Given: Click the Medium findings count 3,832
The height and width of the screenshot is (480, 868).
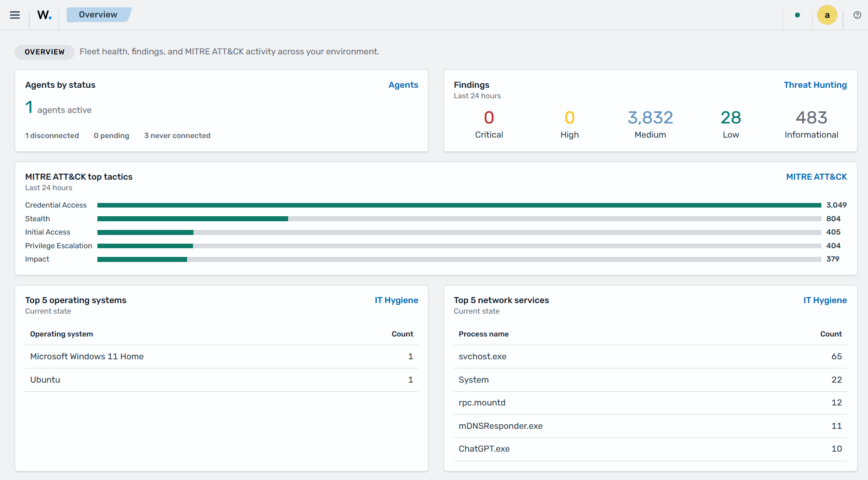Looking at the screenshot, I should 650,118.
